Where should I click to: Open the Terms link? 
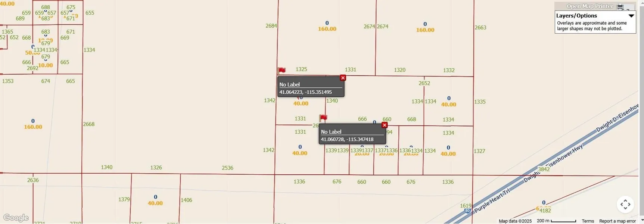pyautogui.click(x=588, y=221)
